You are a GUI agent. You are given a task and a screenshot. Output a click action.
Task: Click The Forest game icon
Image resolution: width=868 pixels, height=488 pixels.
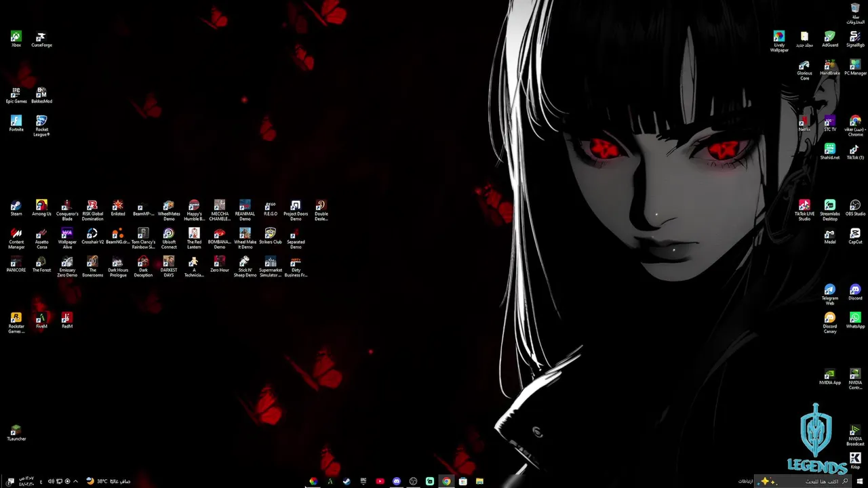[41, 265]
